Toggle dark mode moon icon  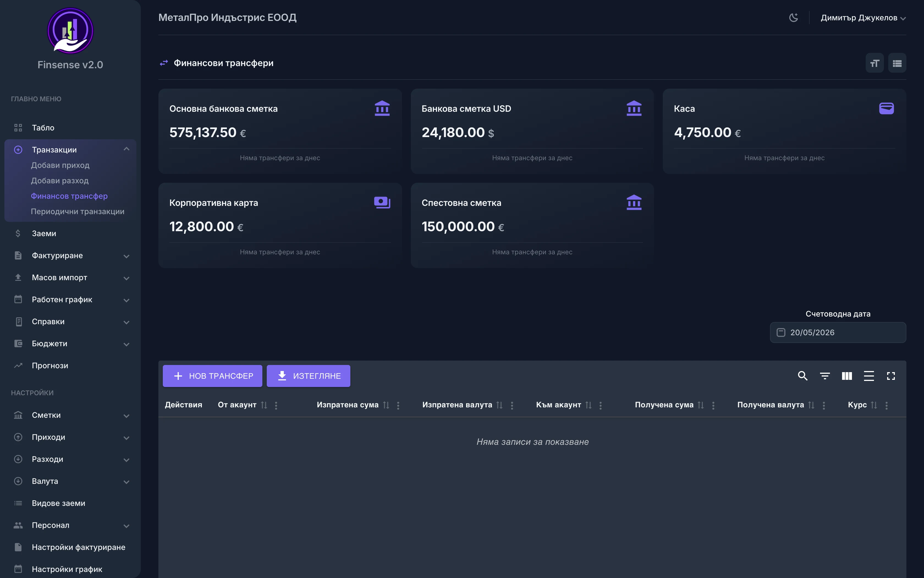pyautogui.click(x=793, y=18)
